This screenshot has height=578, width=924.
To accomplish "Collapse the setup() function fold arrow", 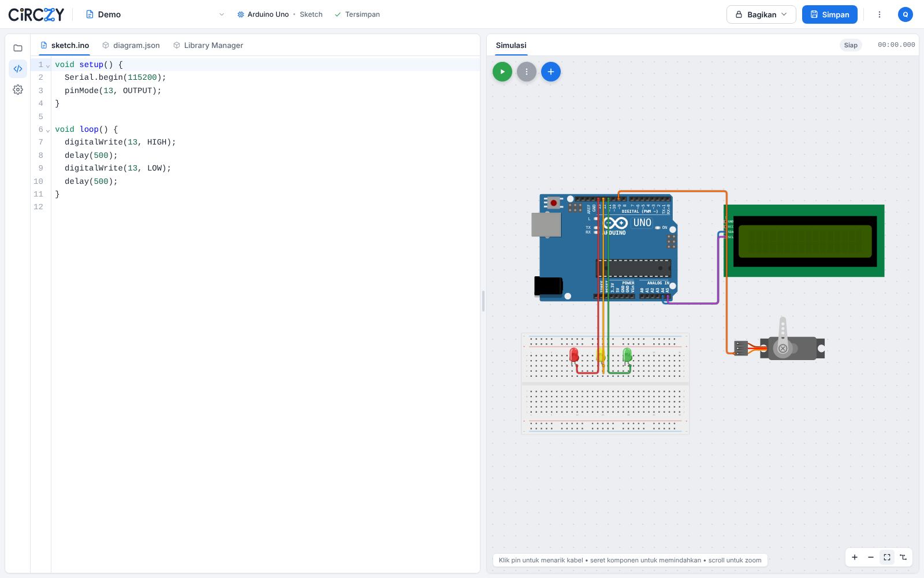I will 48,65.
